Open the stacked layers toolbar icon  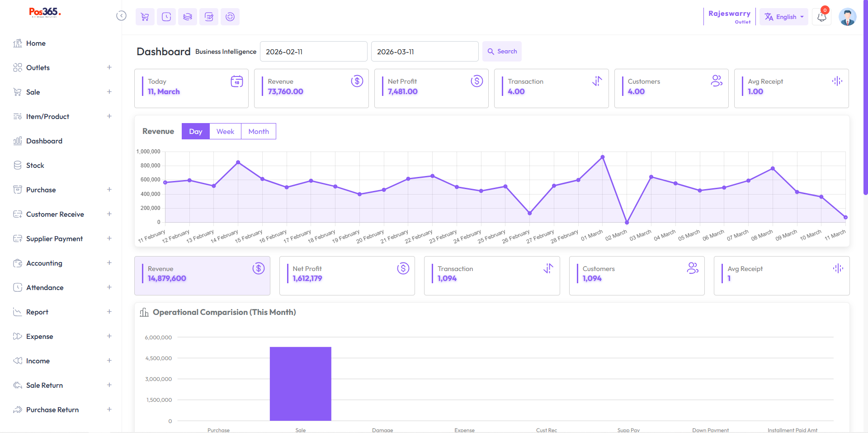(x=188, y=17)
